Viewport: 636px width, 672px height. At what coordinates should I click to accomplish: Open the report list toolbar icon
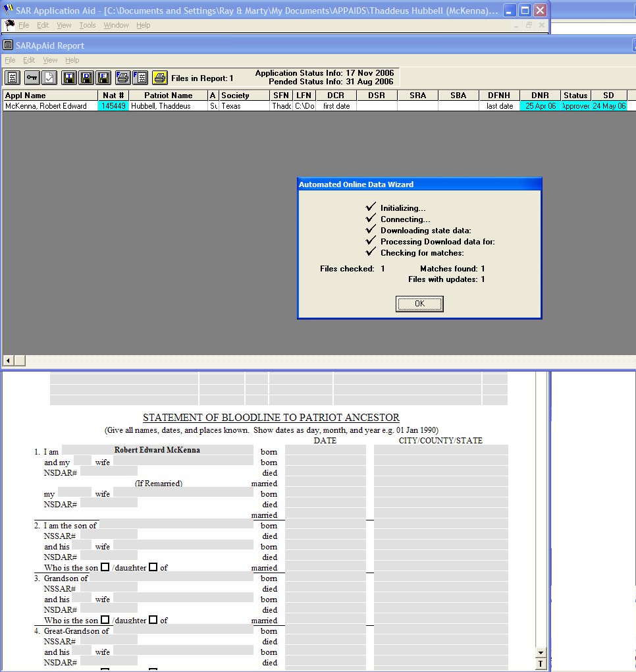coord(12,78)
